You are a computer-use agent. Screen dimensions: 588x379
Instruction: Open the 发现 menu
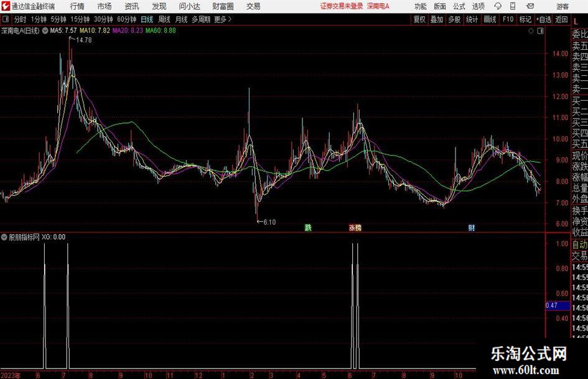(x=159, y=6)
